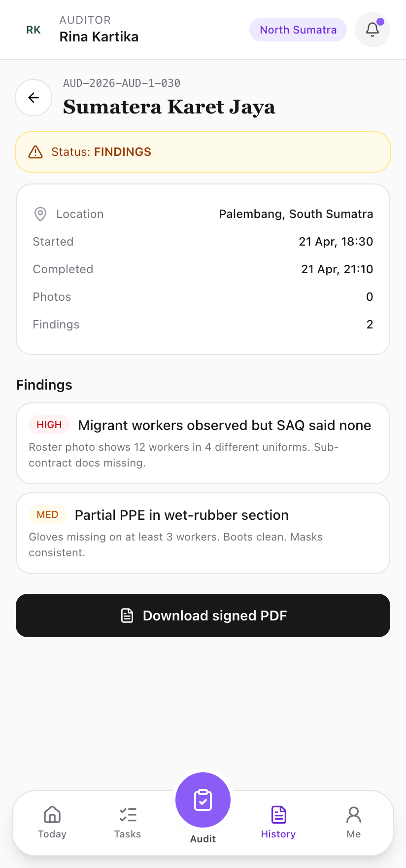Tap the Status: FINDINGS banner

[203, 152]
